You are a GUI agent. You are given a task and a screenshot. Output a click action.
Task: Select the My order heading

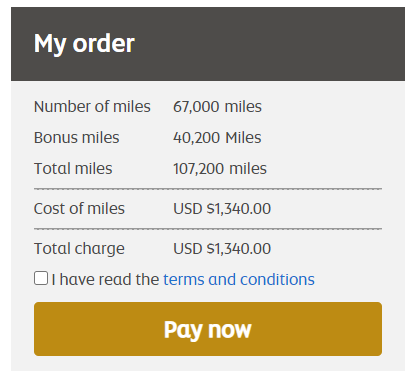tap(84, 44)
